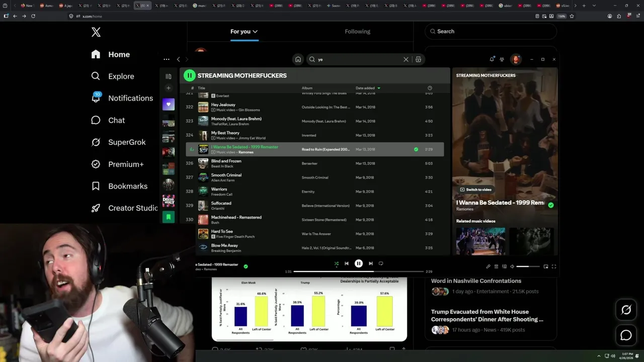Open Ramones artist link in now playing panel

click(464, 209)
